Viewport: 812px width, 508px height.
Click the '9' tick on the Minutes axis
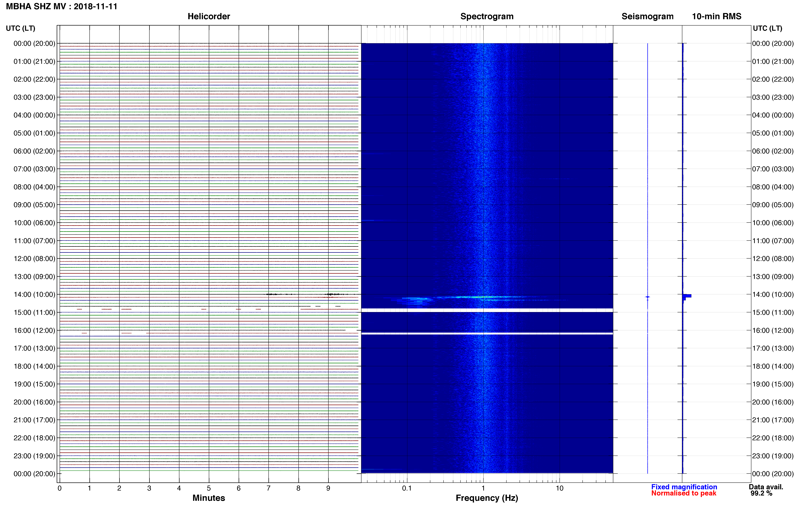click(328, 488)
